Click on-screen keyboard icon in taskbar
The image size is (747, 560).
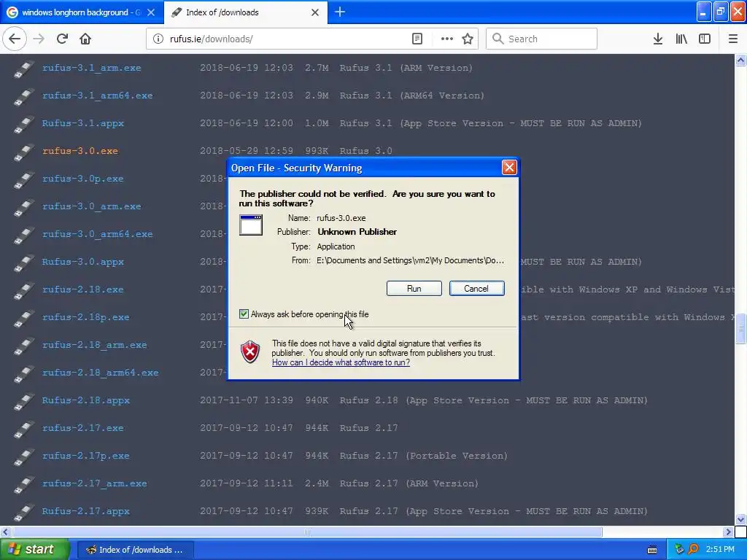(652, 550)
